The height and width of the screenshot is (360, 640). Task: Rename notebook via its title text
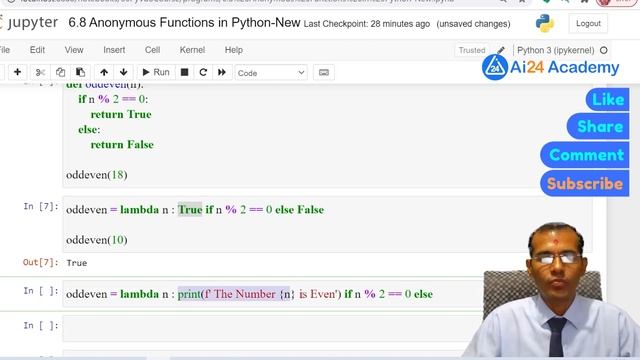184,22
